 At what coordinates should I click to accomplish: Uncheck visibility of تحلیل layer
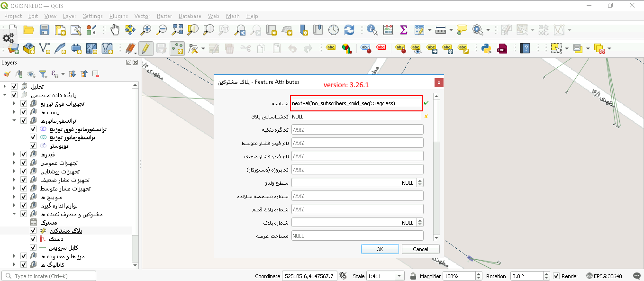coord(14,86)
